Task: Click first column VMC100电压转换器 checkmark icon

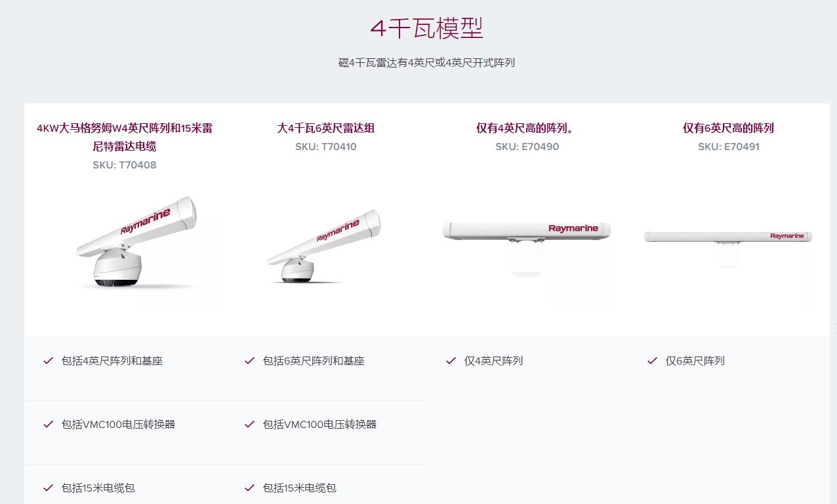Action: pos(48,424)
